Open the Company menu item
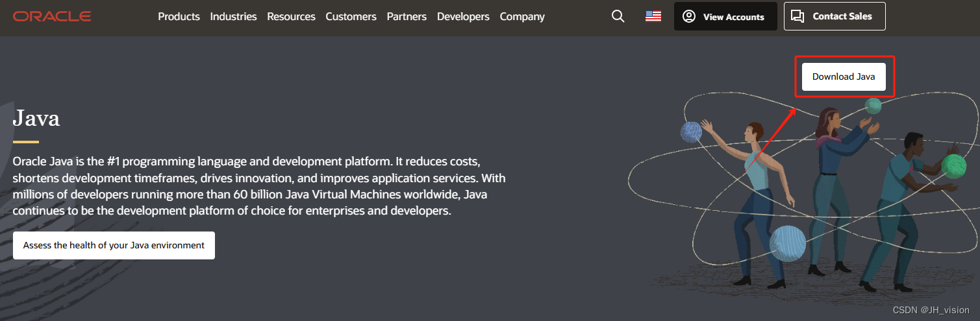980x321 pixels. [x=522, y=17]
